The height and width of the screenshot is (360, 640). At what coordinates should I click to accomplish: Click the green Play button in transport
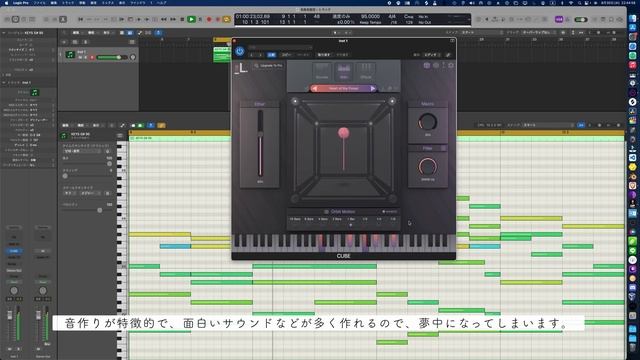click(x=191, y=19)
